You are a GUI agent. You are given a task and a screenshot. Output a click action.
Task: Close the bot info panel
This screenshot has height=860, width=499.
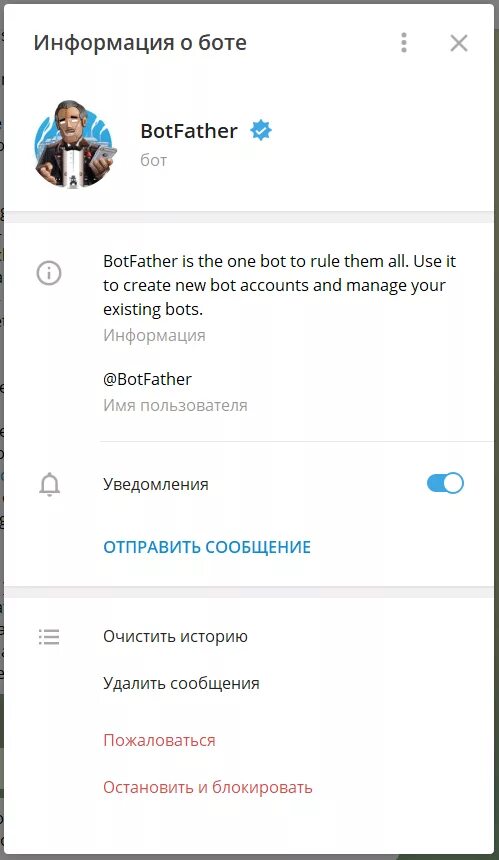tap(458, 43)
